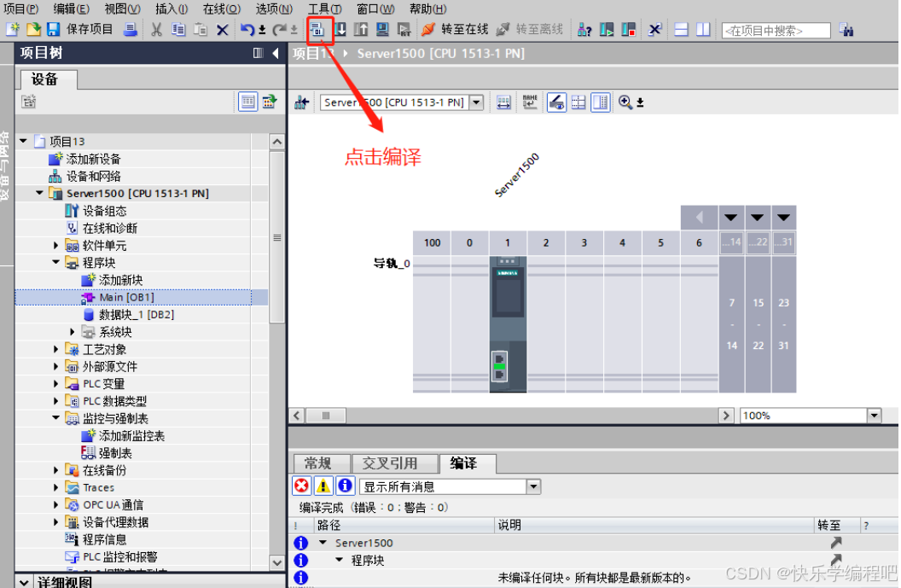The height and width of the screenshot is (588, 901).
Task: Click the Stop CPU icon
Action: pyautogui.click(x=628, y=29)
